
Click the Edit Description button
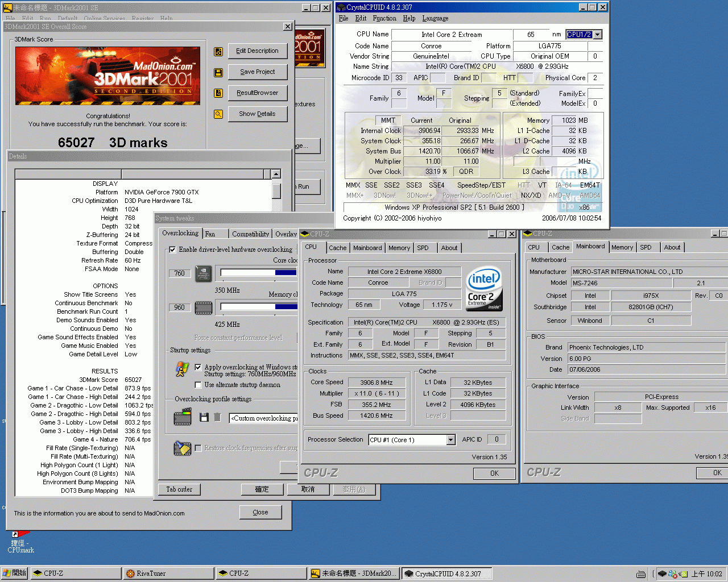point(258,51)
